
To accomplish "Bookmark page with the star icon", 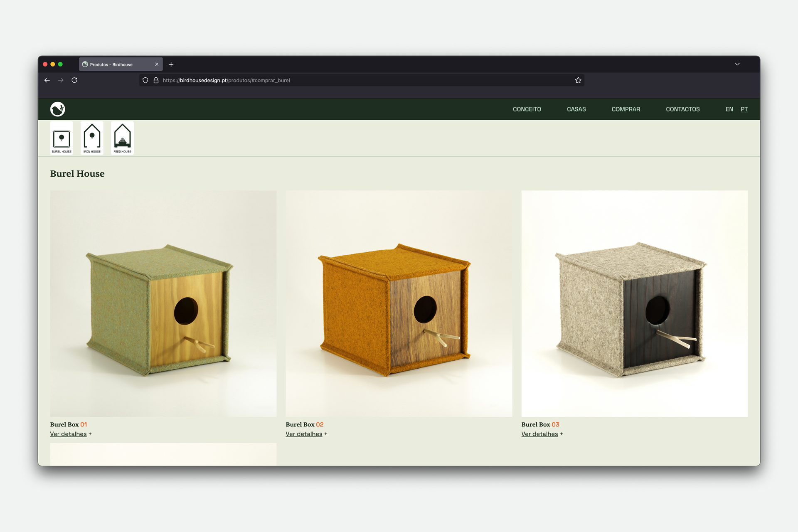I will (578, 80).
